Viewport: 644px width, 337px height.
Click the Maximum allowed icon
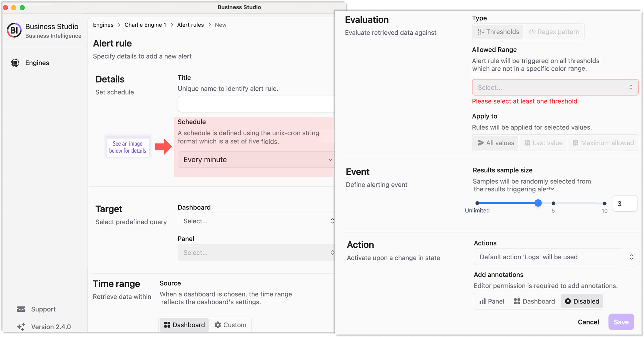pos(576,143)
